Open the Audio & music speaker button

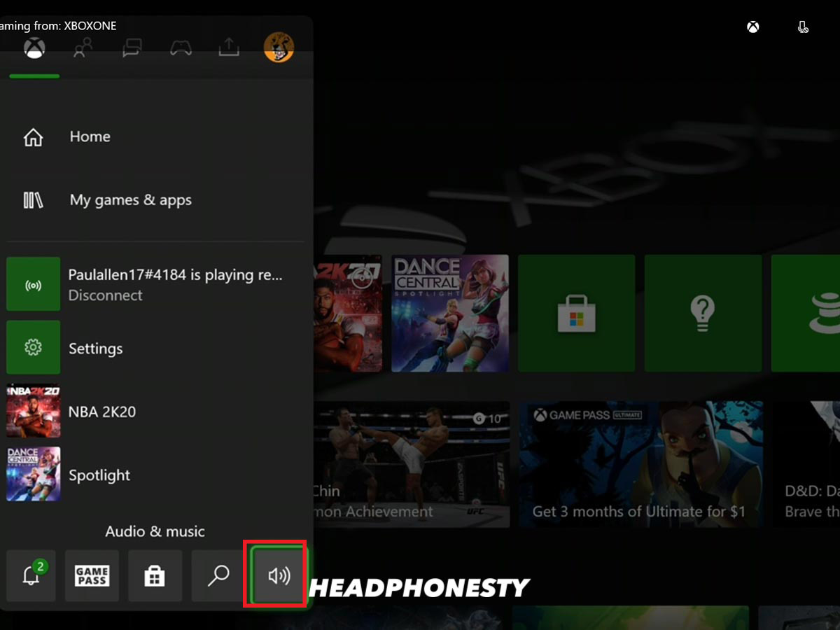click(x=278, y=576)
